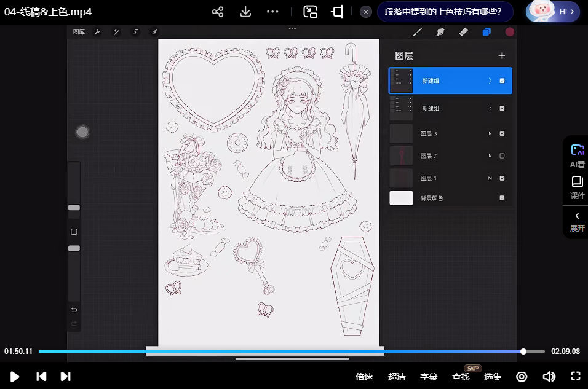Expand the selected 新建组 group chevron

490,81
